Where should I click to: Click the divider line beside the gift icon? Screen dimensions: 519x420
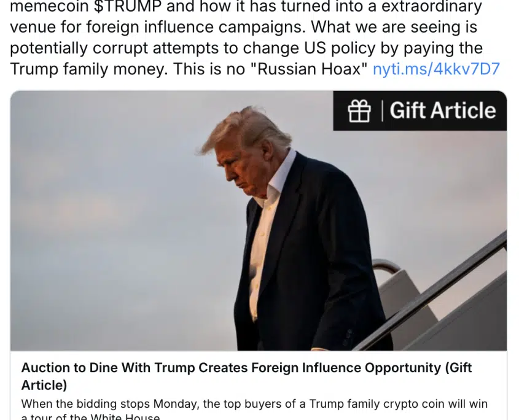coord(382,111)
